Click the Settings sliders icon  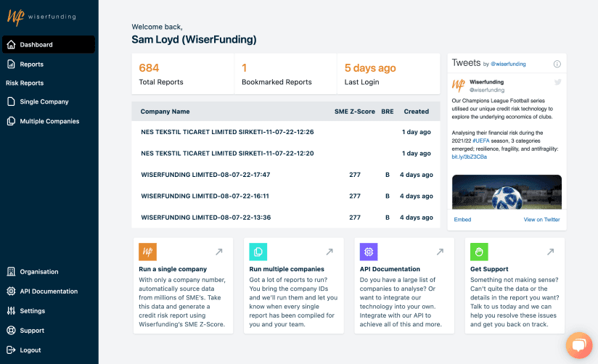11,310
